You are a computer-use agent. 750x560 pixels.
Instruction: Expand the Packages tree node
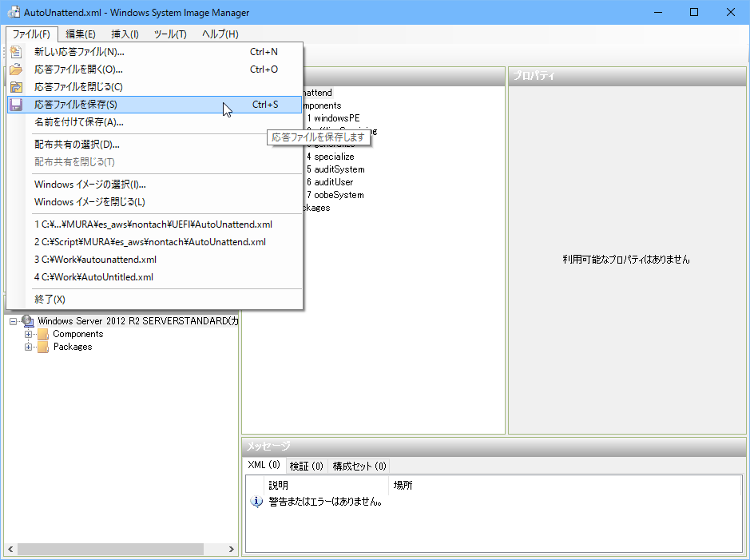28,348
